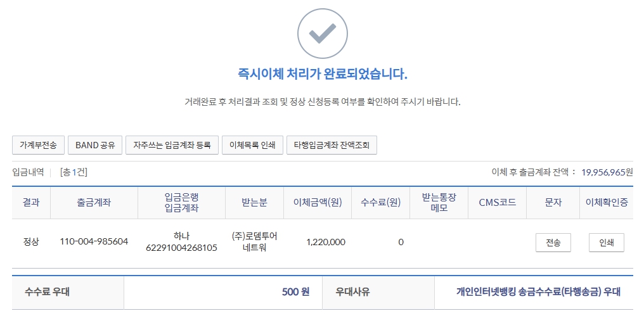Print transfer list with 이체목록 인쇄

(252, 145)
